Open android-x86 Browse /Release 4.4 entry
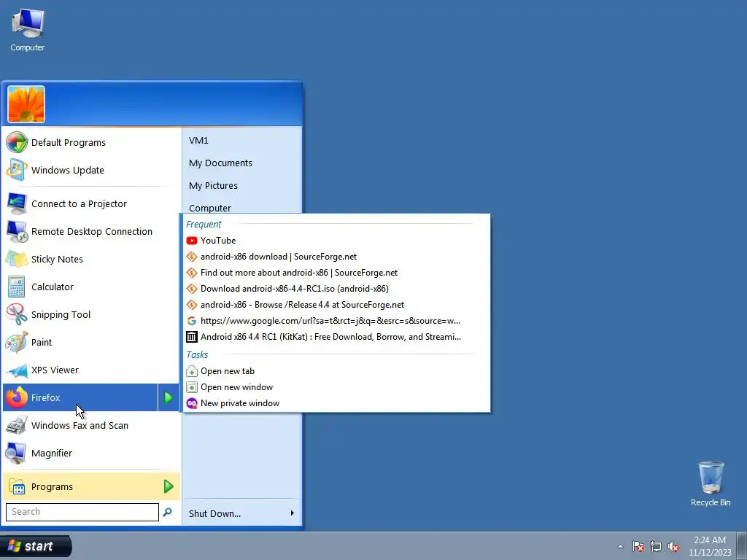Image resolution: width=747 pixels, height=560 pixels. tap(336, 305)
